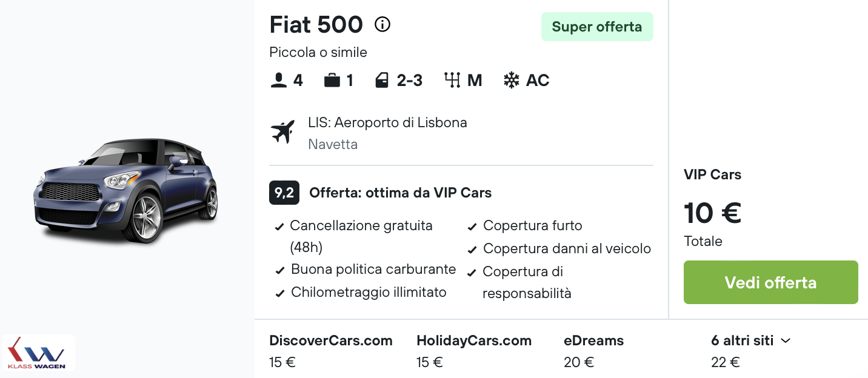
Task: Click the manual transmission icon
Action: point(452,81)
